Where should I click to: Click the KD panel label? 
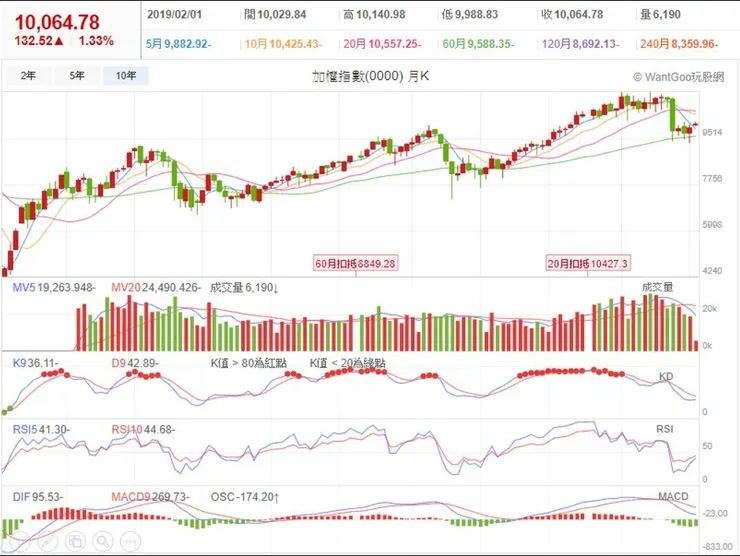click(x=666, y=376)
